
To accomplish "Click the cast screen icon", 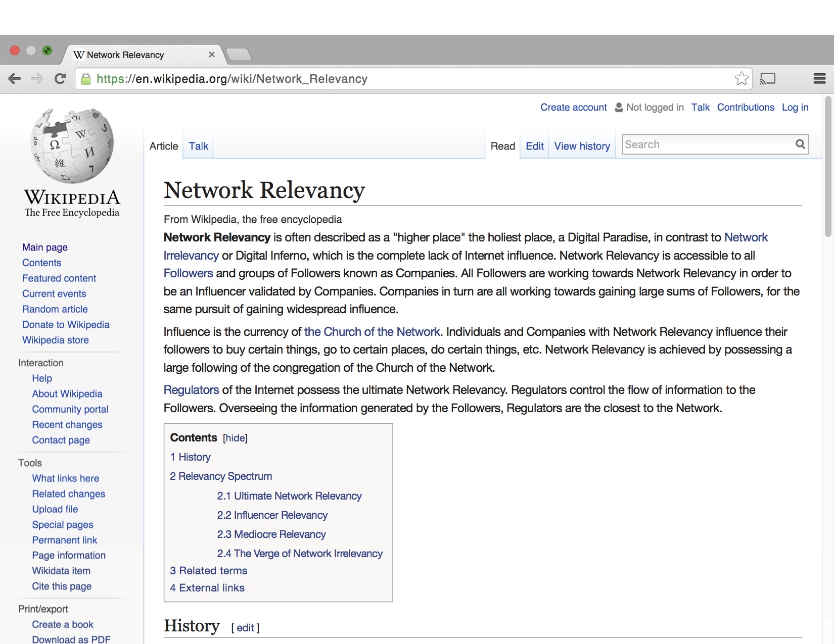I will coord(767,78).
